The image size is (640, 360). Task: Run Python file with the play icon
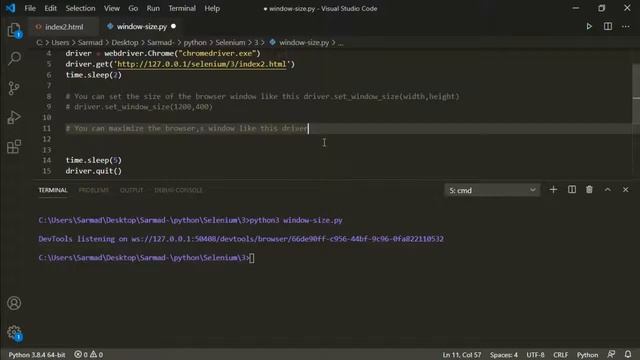(x=589, y=27)
